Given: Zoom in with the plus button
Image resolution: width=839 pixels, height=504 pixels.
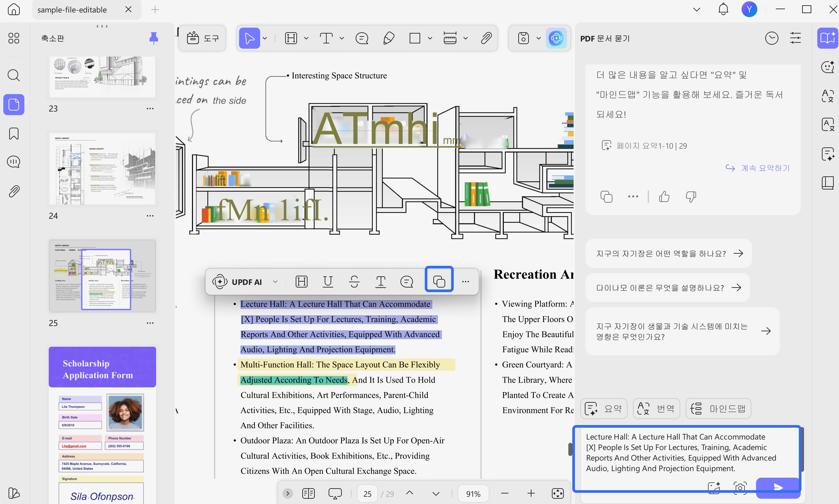Looking at the screenshot, I should click(531, 493).
